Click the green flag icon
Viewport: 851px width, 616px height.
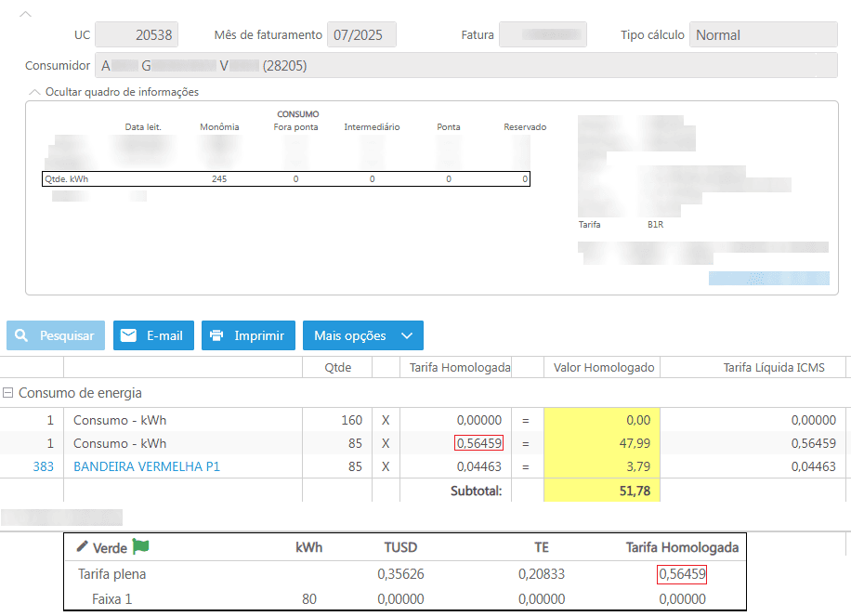point(140,546)
